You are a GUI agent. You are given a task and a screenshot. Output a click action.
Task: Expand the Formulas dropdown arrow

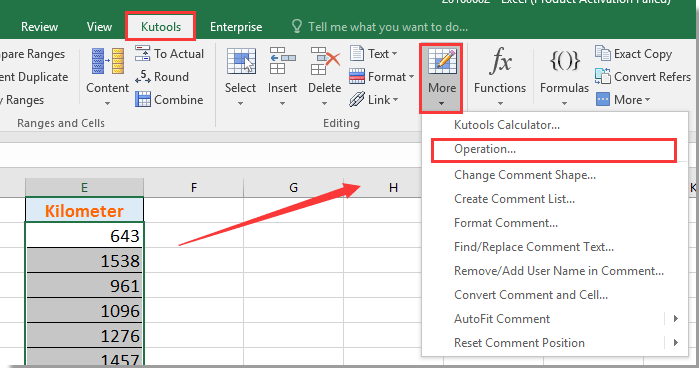(564, 103)
